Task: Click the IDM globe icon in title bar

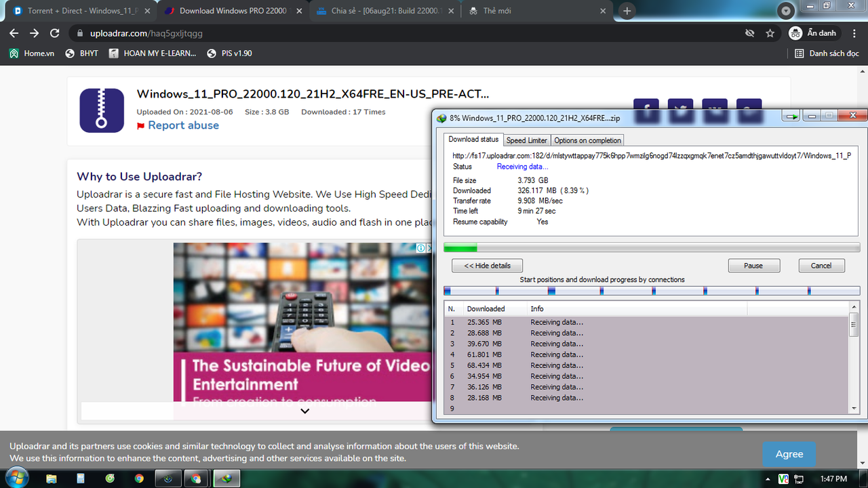Action: (x=441, y=118)
